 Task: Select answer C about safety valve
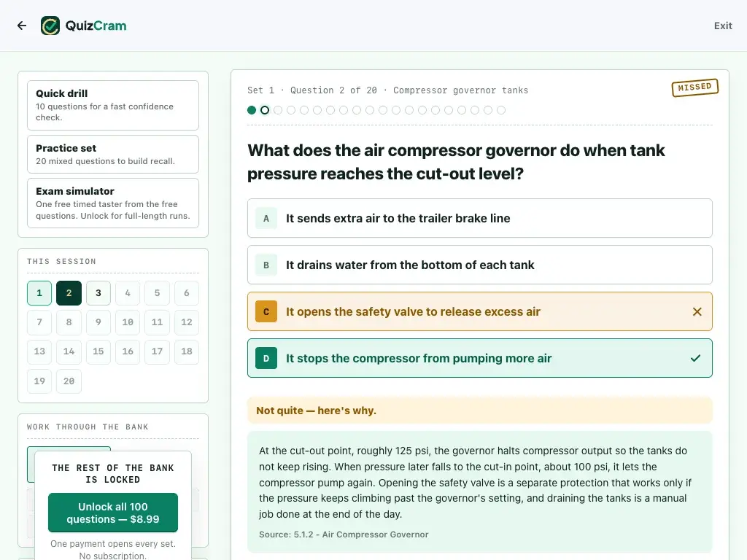click(x=480, y=311)
